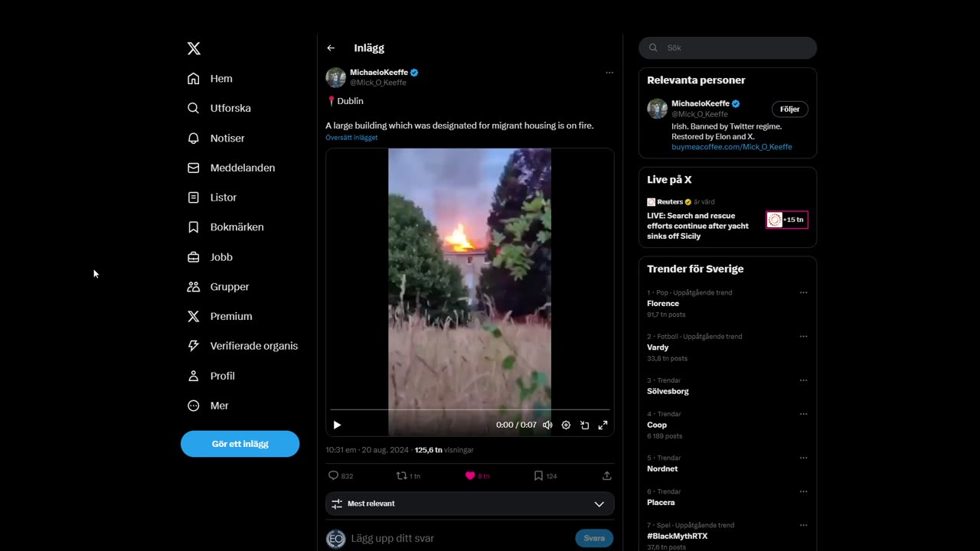Click the +15 tn listeners badge

click(787, 220)
